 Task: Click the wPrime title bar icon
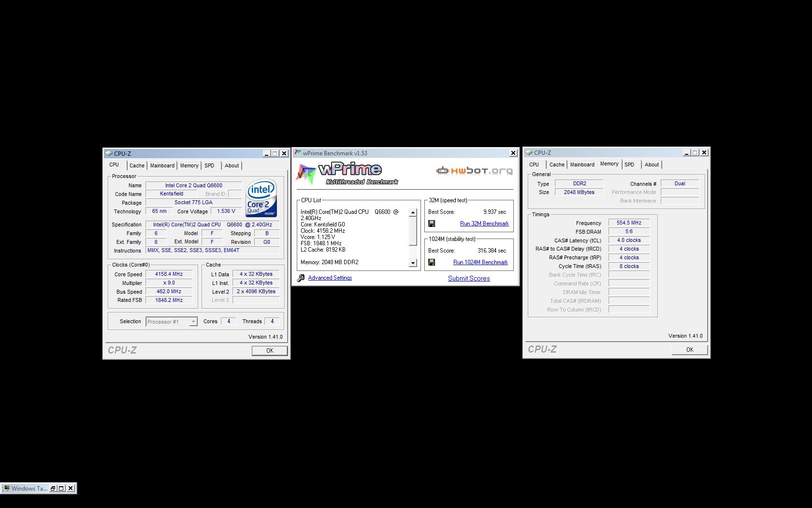(x=298, y=153)
